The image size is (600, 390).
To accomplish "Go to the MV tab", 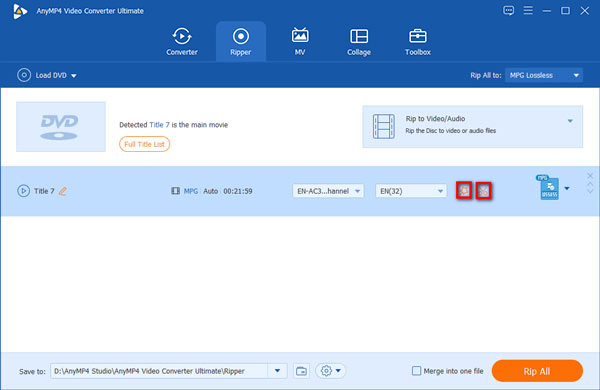I will pyautogui.click(x=300, y=41).
